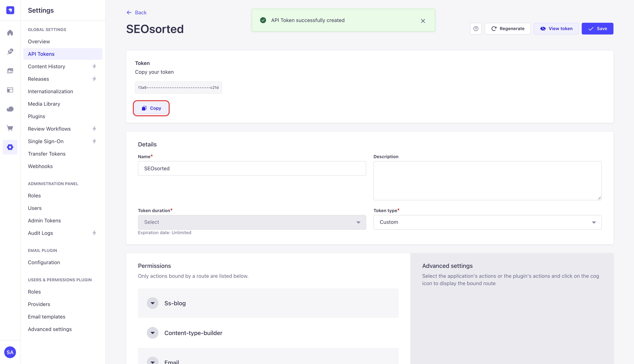
Task: Toggle View token visibility
Action: click(x=556, y=28)
